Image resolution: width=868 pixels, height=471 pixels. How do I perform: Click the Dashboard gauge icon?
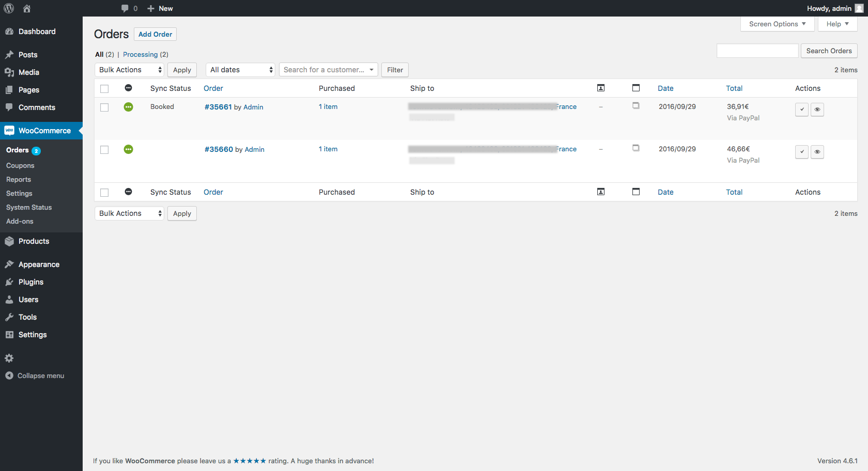pos(9,32)
